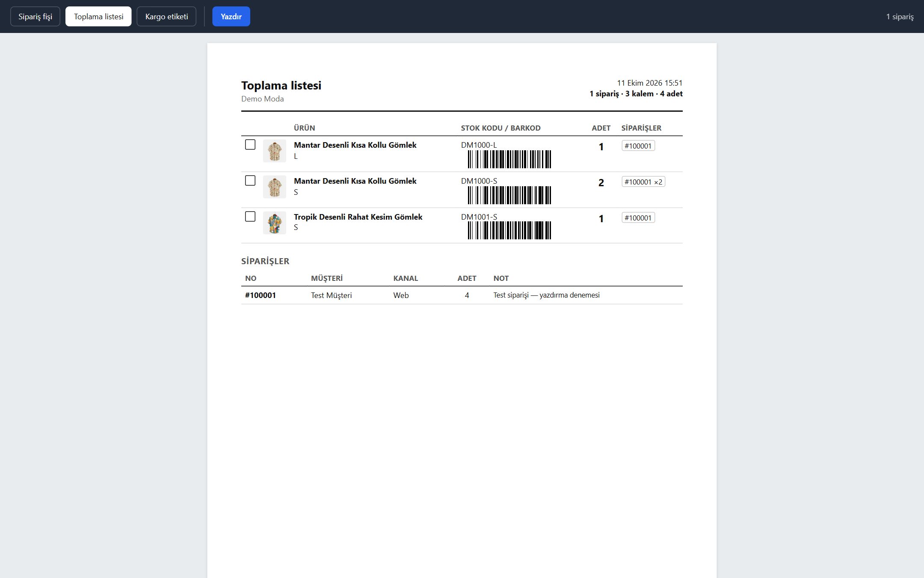The width and height of the screenshot is (924, 578).
Task: Click the note 'Test siparişi — yazdırma denemesi'
Action: tap(546, 295)
